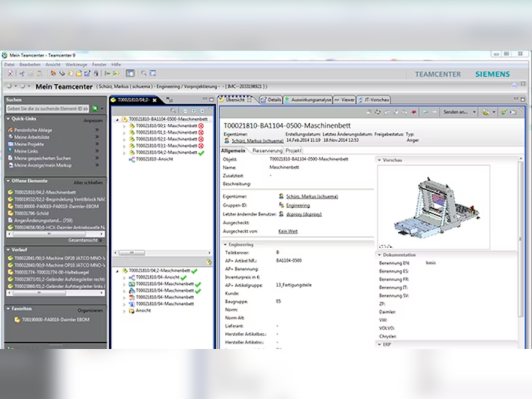The image size is (532, 399).
Task: Click the yellow icon above the lower tree
Action: point(209,262)
